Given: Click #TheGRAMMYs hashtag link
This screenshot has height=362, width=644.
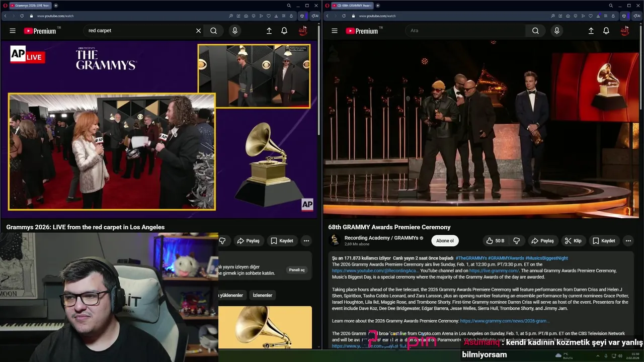Looking at the screenshot, I should click(x=470, y=258).
